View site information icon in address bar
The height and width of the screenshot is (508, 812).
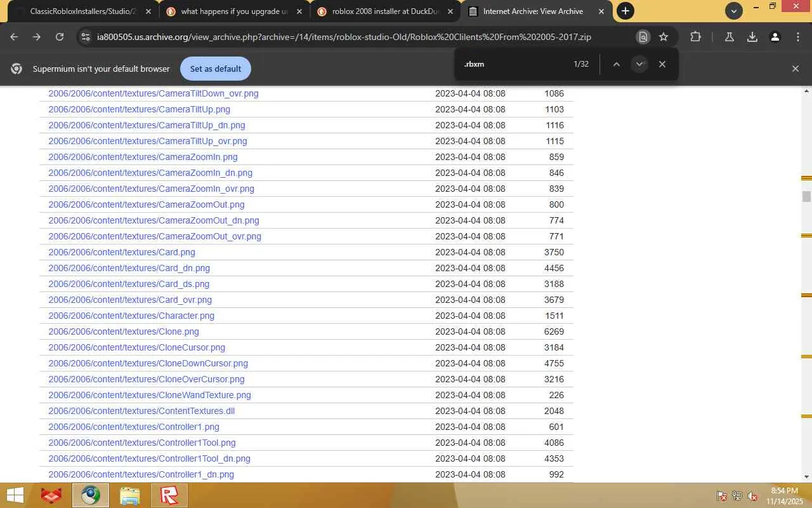(x=85, y=37)
